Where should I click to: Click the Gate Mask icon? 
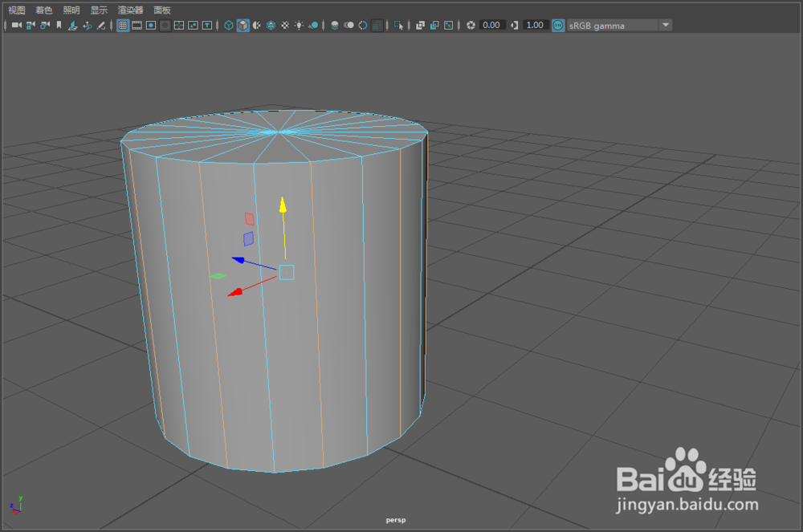click(165, 25)
